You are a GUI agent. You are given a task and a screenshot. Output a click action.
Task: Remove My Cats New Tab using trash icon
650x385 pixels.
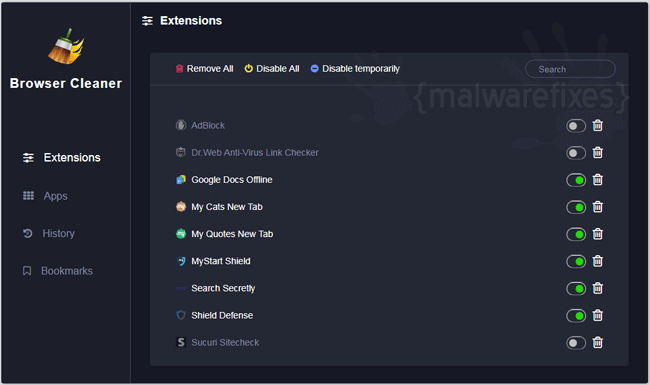point(597,206)
